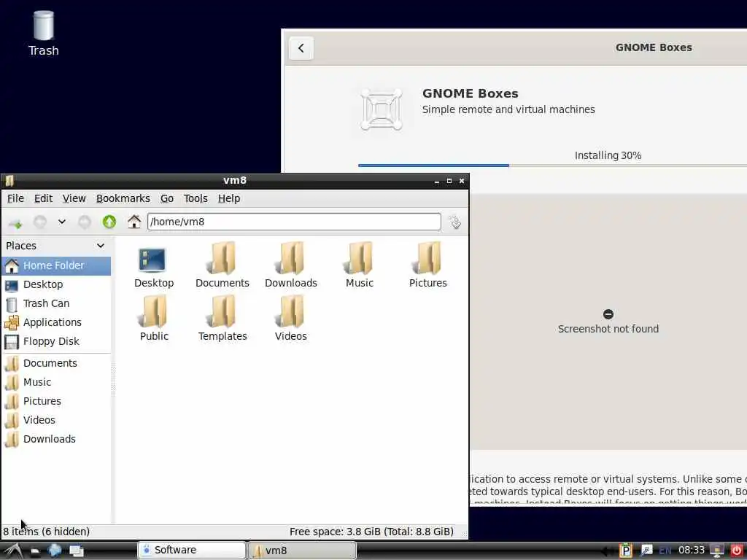Select the Downloads folder icon in file view

click(x=291, y=265)
